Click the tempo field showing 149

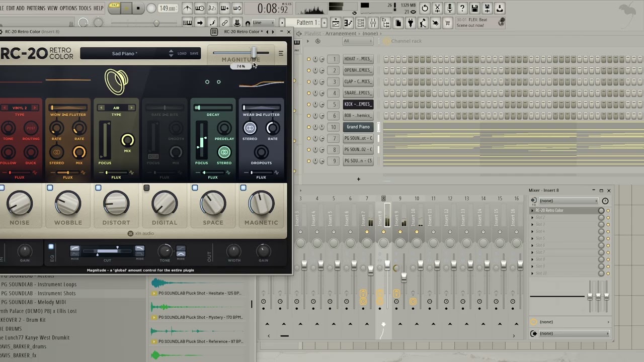click(x=167, y=9)
